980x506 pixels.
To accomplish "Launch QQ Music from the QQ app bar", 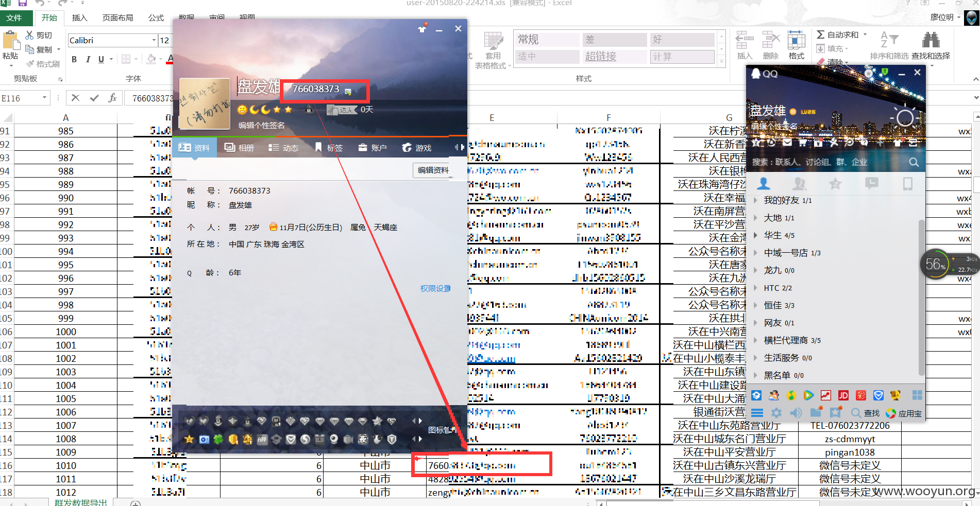I will (791, 395).
